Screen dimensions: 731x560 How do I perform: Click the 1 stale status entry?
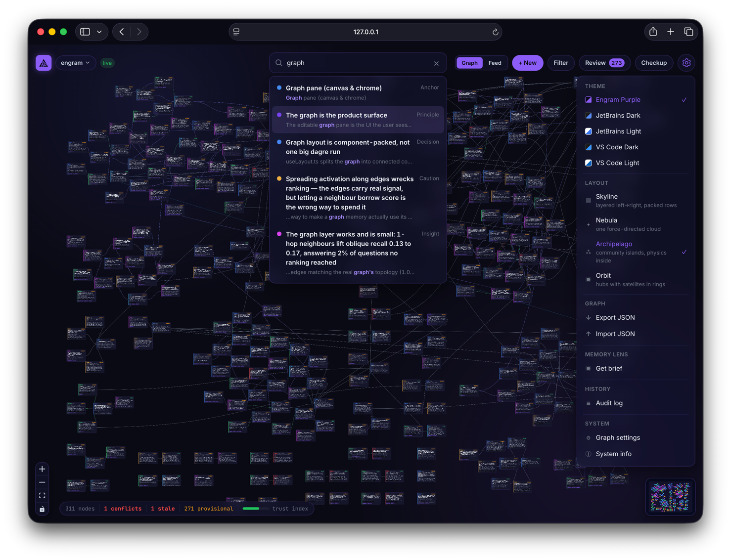coord(163,509)
